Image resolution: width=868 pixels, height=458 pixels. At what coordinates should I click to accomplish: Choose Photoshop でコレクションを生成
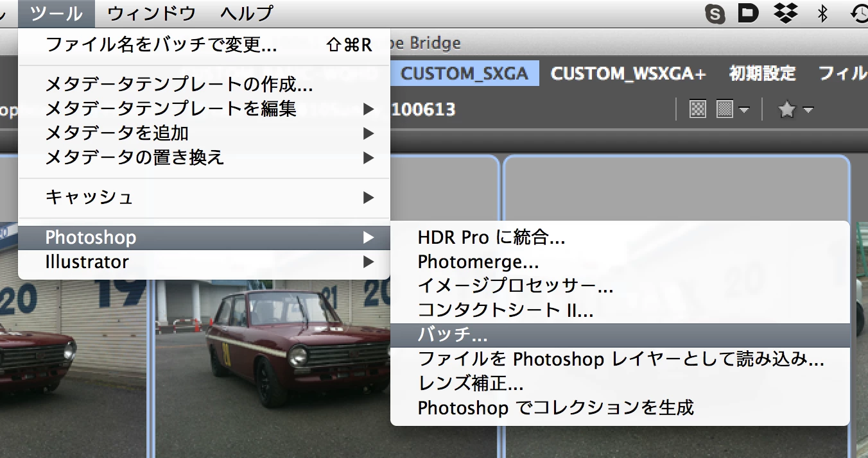(x=620, y=407)
